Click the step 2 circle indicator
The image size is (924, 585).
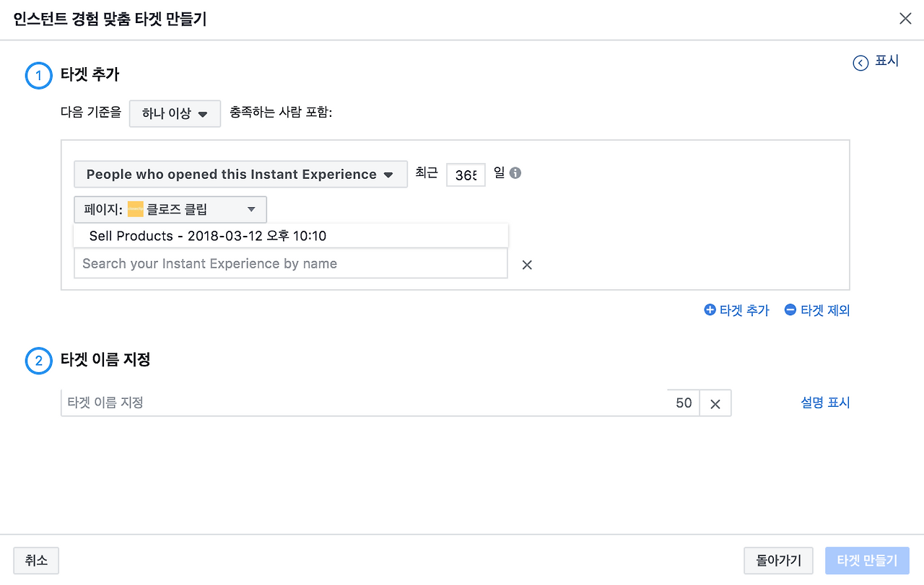(38, 361)
